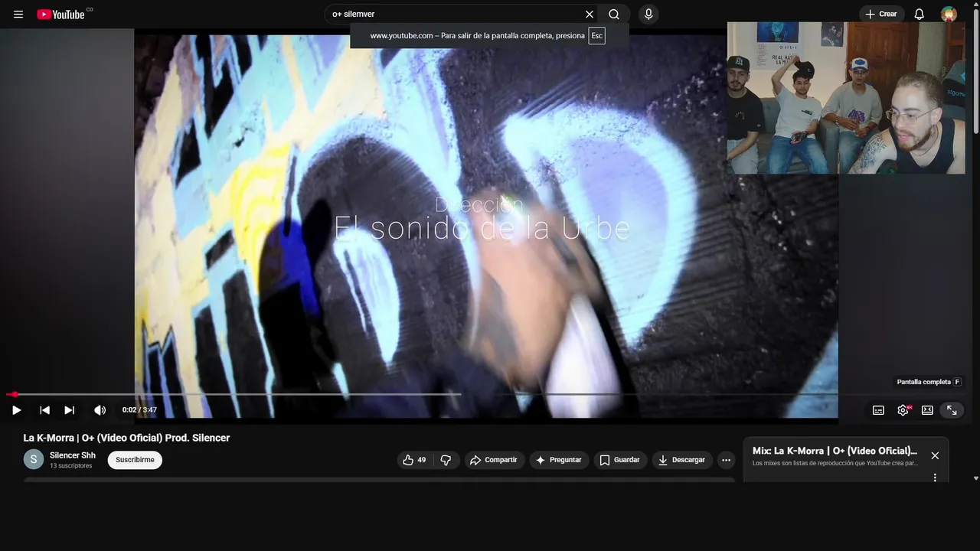The height and width of the screenshot is (551, 980).
Task: Click the video title 'La K-Morra | O+ (Video Oficial) Prod. Silencer'
Action: 126,438
